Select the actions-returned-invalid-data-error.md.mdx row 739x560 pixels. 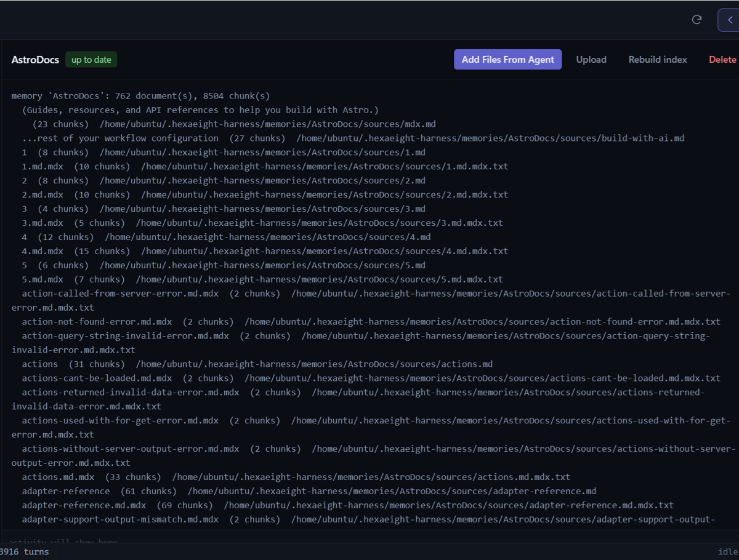(x=358, y=400)
